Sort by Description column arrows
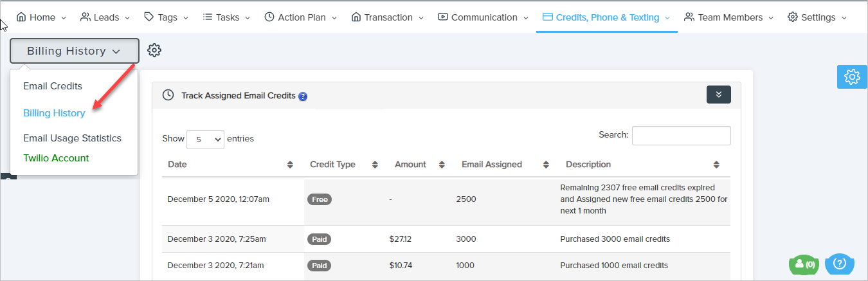Image resolution: width=868 pixels, height=281 pixels. [x=716, y=165]
